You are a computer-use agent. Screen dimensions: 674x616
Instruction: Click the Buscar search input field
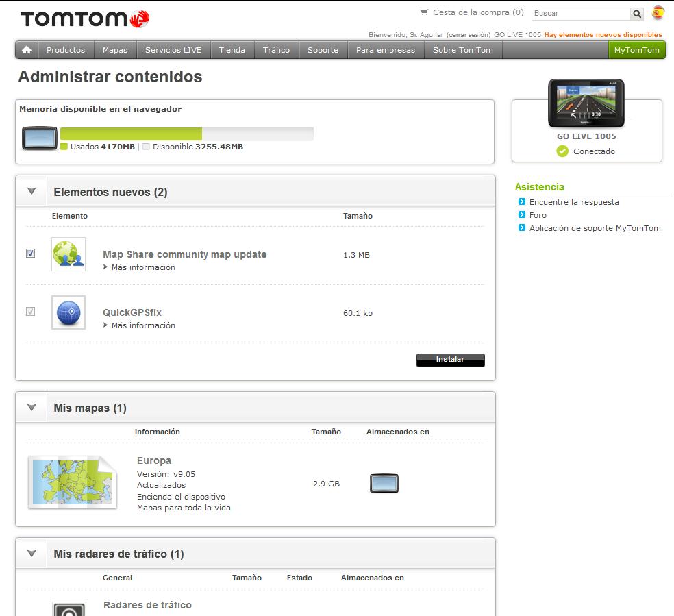tap(580, 14)
